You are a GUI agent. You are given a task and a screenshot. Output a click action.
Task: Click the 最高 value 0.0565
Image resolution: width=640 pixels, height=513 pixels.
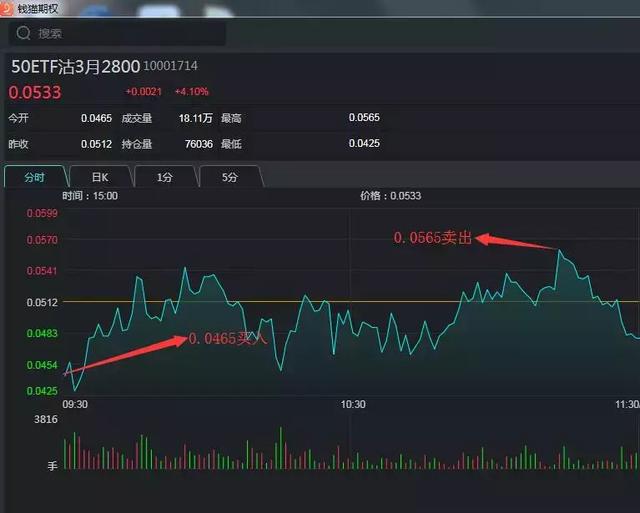(364, 118)
